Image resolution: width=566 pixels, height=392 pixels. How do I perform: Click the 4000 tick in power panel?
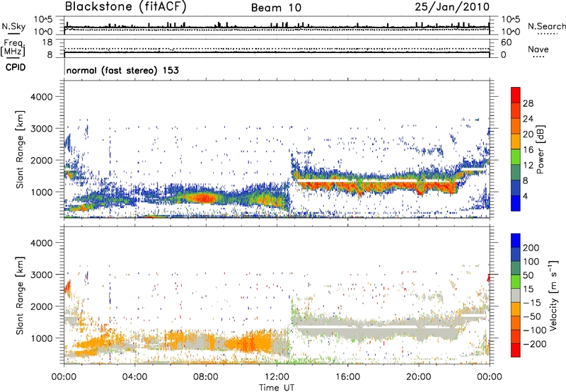click(x=41, y=97)
